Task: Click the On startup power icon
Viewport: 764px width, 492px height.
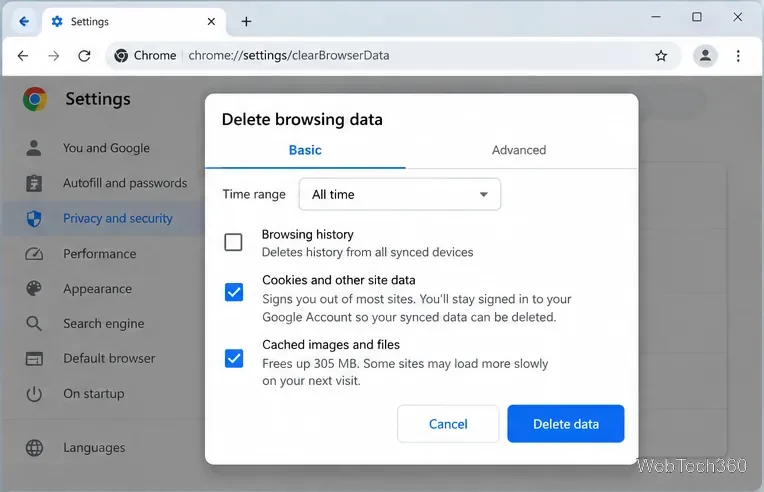Action: [x=34, y=394]
